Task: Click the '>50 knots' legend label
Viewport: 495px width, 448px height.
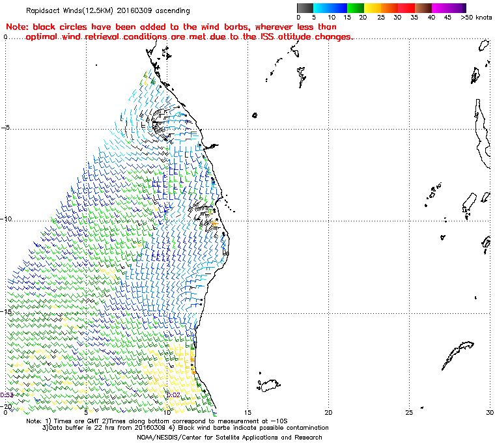Action: coord(476,18)
